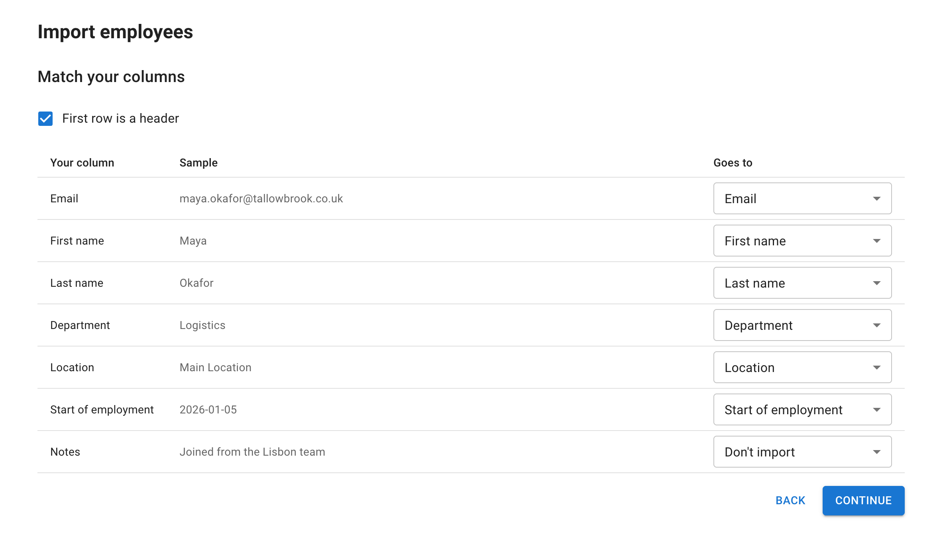Click the arrow icon on Location dropdown
This screenshot has height=560, width=943.
(876, 367)
